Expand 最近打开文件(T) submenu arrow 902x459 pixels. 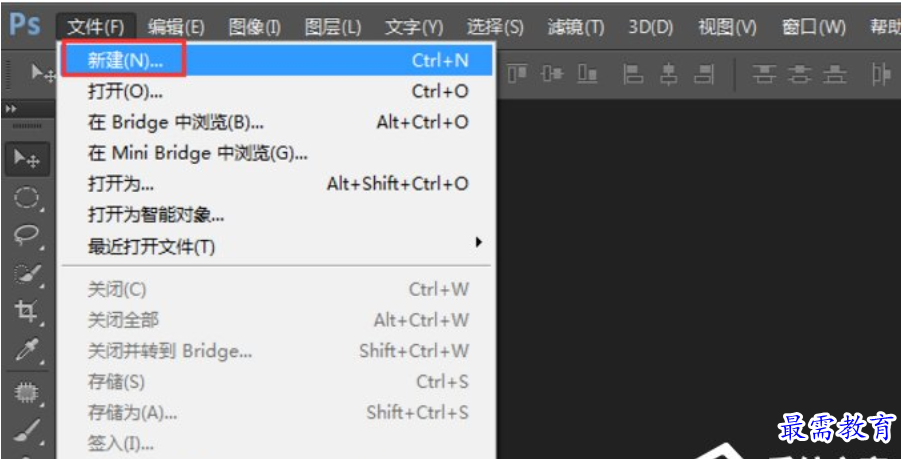click(478, 243)
